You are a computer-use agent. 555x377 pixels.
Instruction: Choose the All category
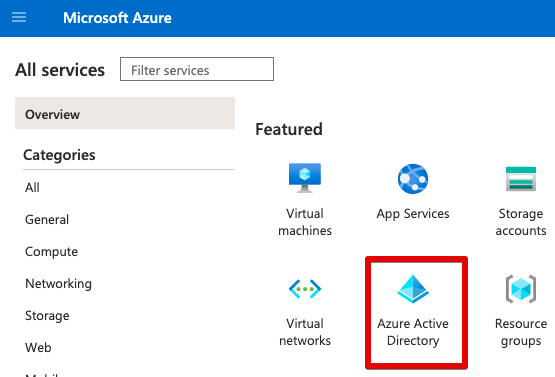pyautogui.click(x=32, y=187)
